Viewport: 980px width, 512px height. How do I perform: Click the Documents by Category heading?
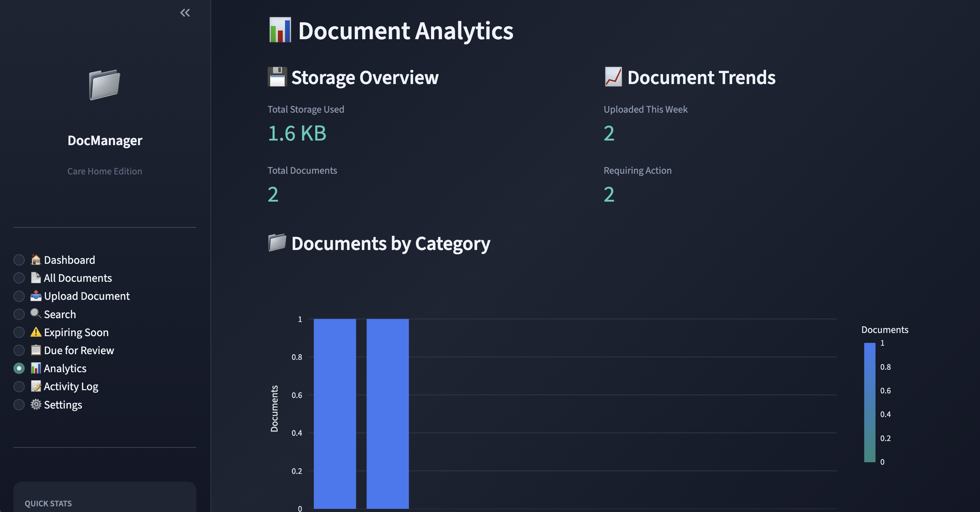pos(391,243)
